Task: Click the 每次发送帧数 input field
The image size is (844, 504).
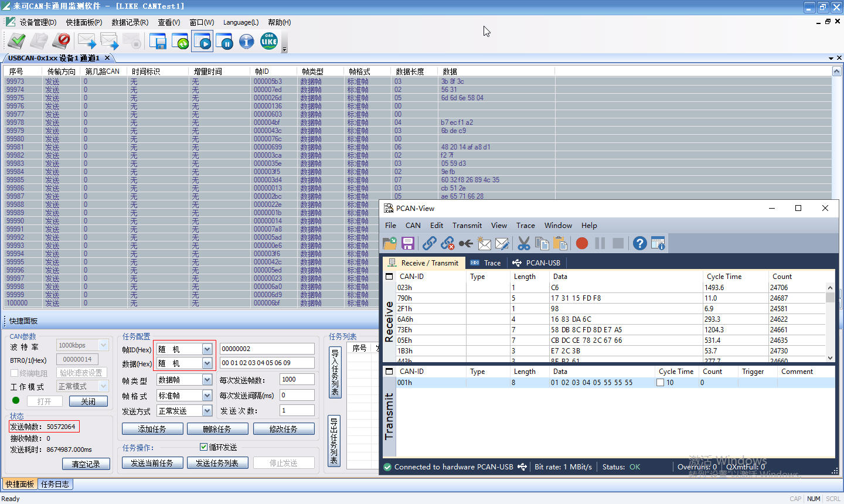Action: [297, 379]
